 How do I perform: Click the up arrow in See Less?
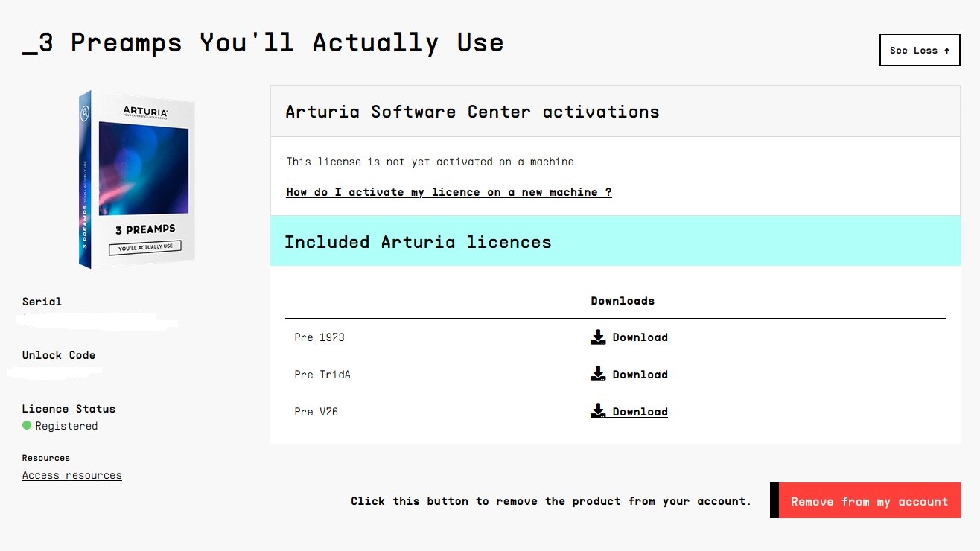pyautogui.click(x=946, y=51)
